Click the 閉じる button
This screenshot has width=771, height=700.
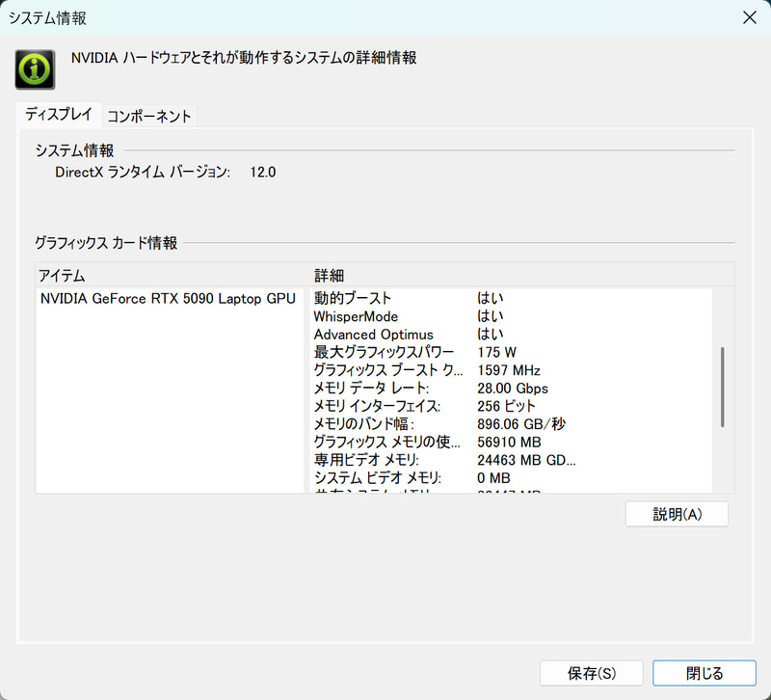tap(705, 673)
